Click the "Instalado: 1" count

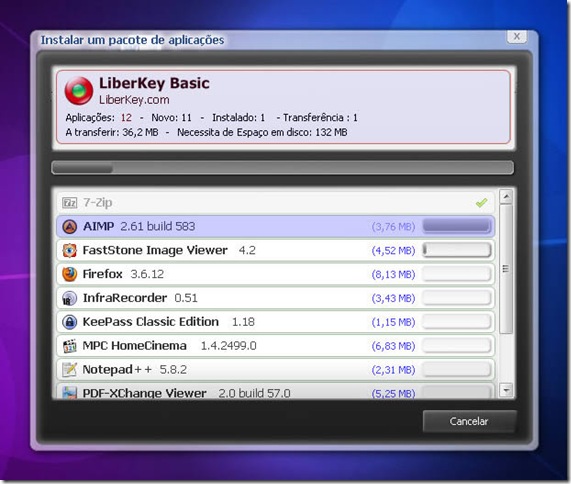coord(239,118)
